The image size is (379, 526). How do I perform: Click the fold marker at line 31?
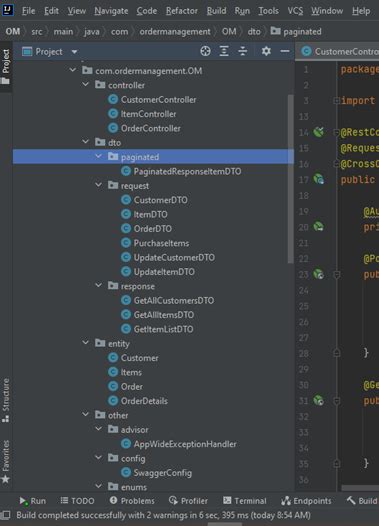coord(337,401)
